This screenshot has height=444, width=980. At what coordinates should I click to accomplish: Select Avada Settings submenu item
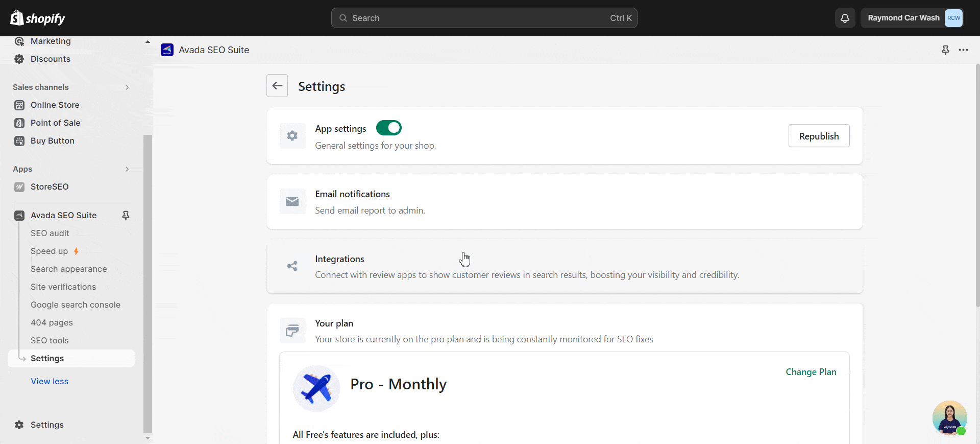click(x=71, y=359)
